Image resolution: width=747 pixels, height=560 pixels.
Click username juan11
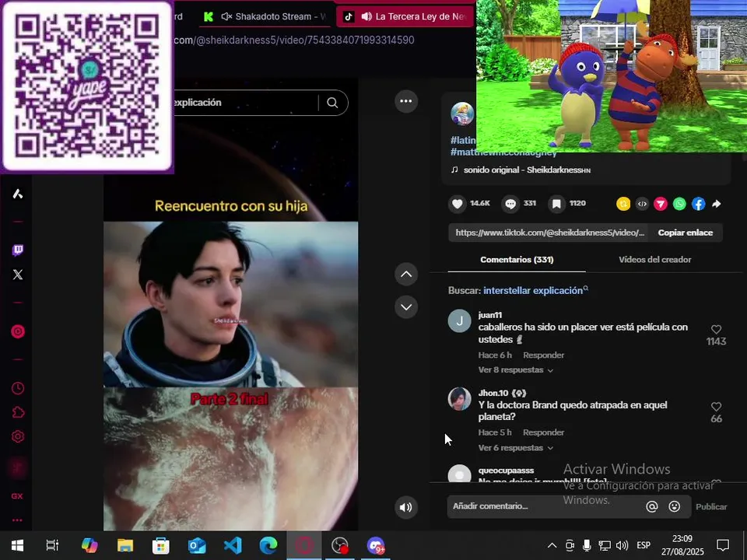tap(489, 315)
